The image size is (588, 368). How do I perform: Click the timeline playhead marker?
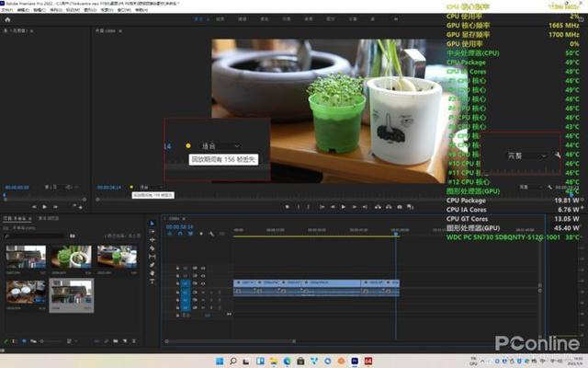pyautogui.click(x=396, y=234)
